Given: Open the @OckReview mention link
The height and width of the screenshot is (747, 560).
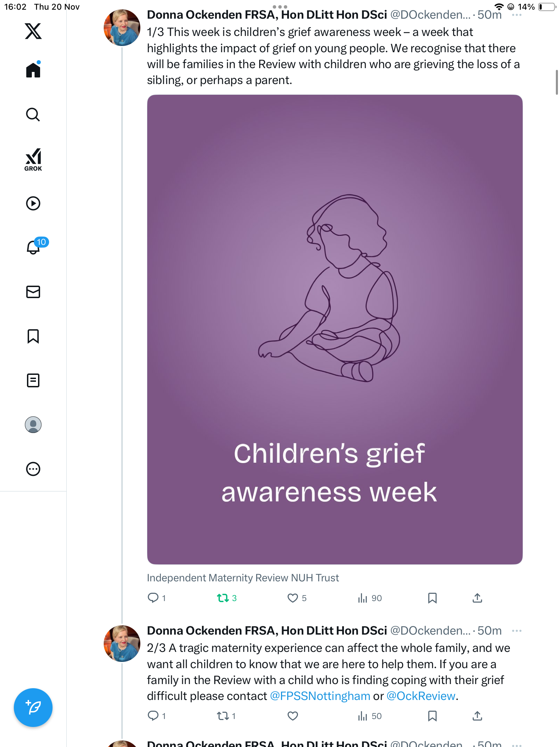Looking at the screenshot, I should (421, 696).
